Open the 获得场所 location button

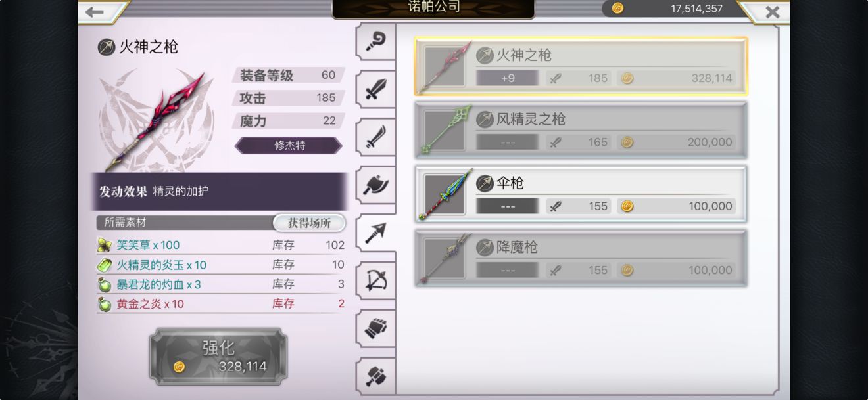(309, 223)
